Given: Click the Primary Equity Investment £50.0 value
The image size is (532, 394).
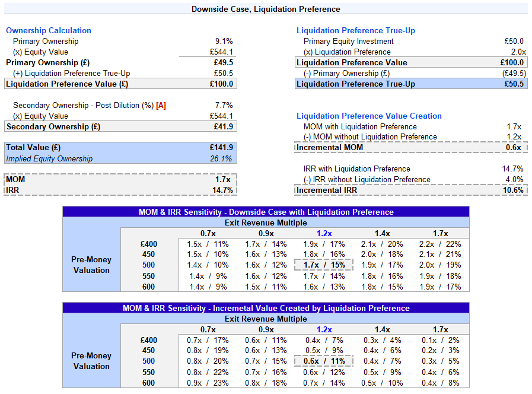Looking at the screenshot, I should [513, 42].
